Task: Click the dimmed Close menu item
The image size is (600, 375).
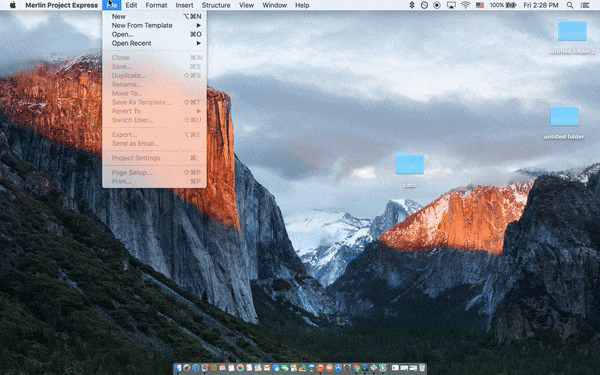Action: 155,57
